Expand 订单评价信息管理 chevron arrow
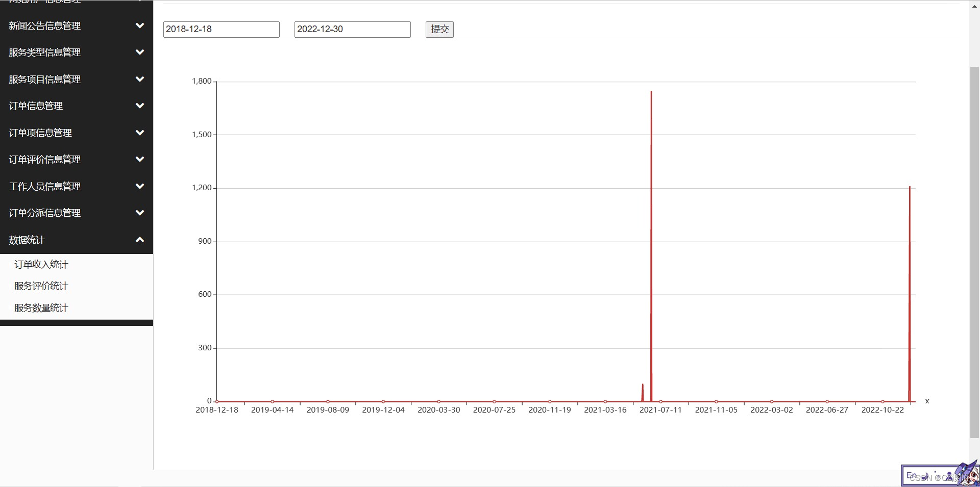Screen dimensions: 980x487 pos(139,159)
